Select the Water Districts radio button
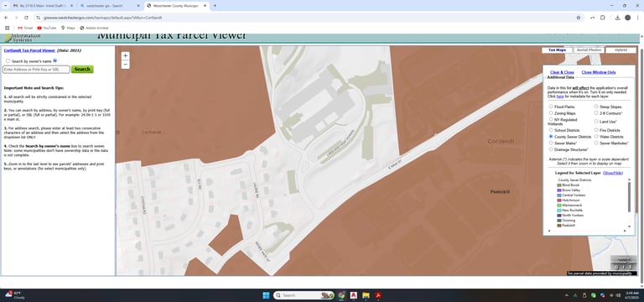This screenshot has width=644, height=302. click(596, 137)
